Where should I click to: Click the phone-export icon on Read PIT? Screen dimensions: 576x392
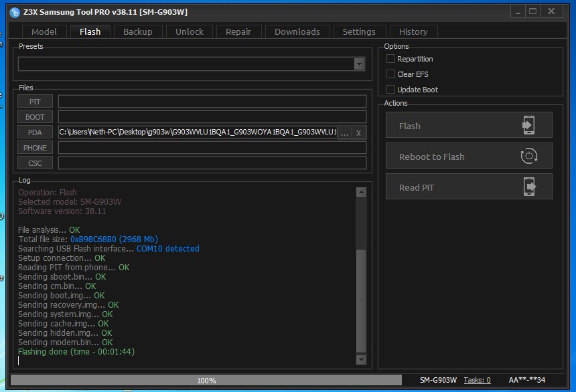pos(529,187)
